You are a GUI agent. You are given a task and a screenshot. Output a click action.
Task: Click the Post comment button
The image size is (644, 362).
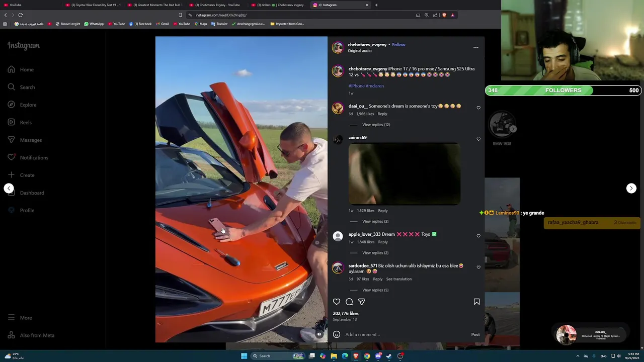tap(475, 334)
